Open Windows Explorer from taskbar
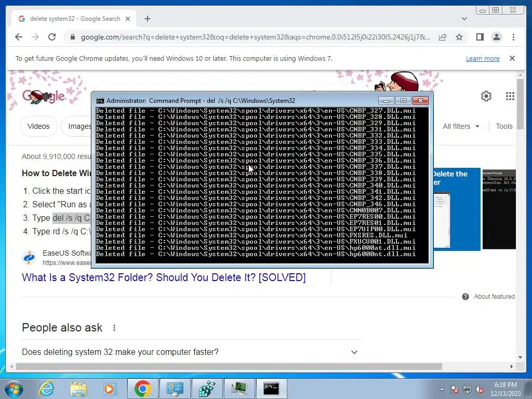The height and width of the screenshot is (399, 532). tap(79, 389)
